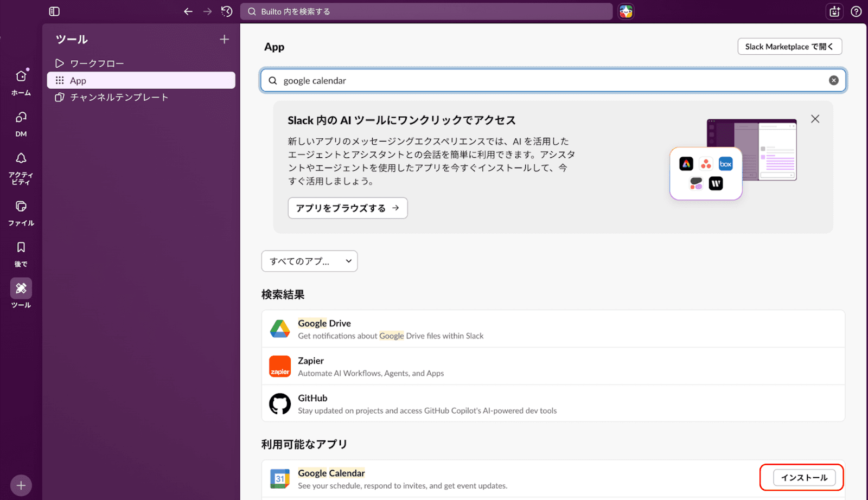868x500 pixels.
Task: Open the Google Calendar app entry
Action: 553,479
